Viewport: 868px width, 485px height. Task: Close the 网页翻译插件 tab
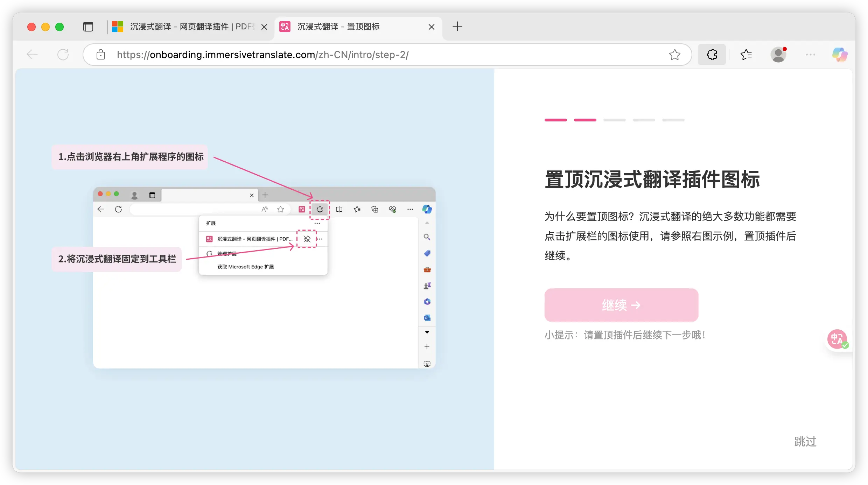click(264, 27)
